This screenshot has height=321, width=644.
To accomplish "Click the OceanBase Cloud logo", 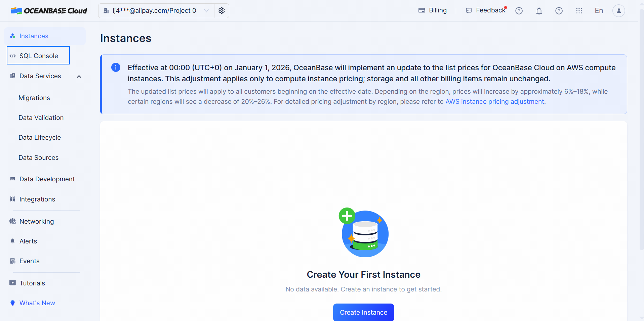I will [49, 11].
